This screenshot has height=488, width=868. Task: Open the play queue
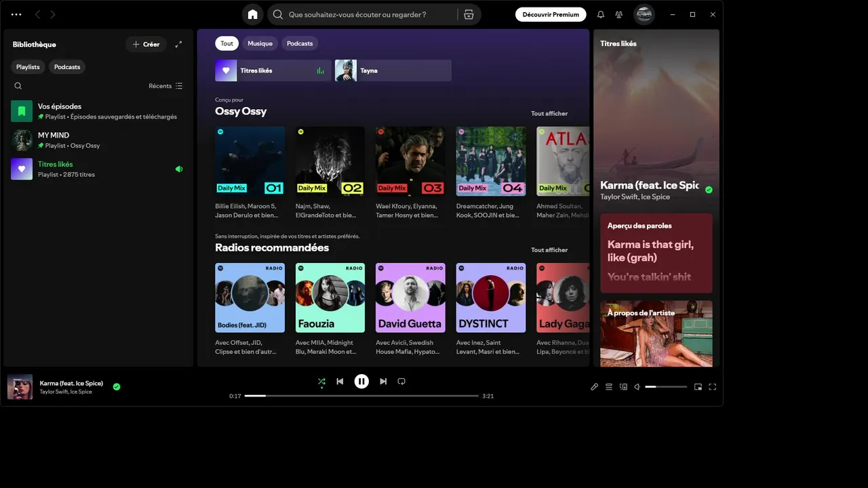click(609, 387)
